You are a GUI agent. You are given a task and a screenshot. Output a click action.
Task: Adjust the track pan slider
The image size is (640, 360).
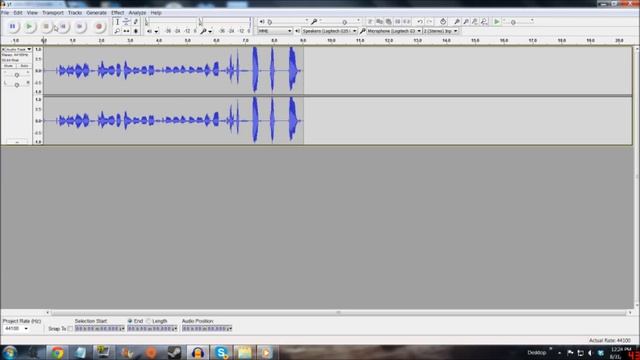(x=17, y=84)
